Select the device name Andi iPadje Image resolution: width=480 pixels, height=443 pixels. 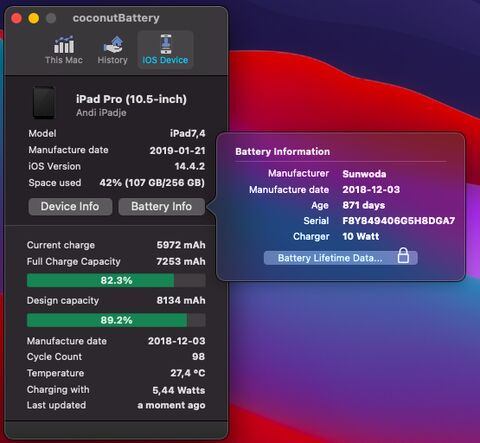click(101, 113)
